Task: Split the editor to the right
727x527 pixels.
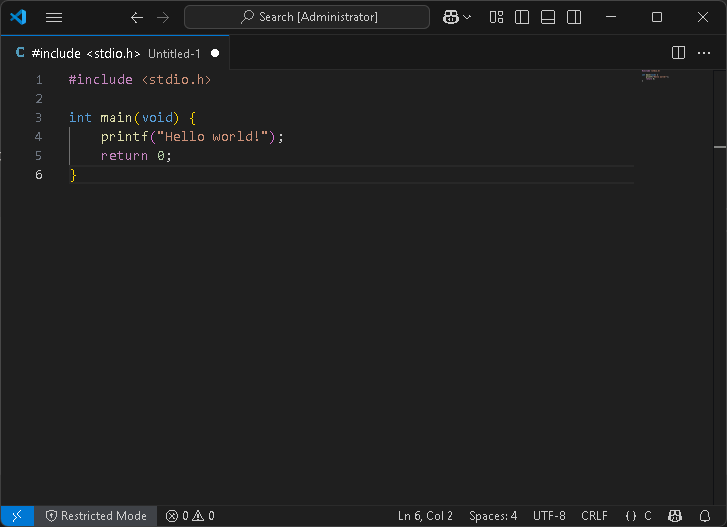Action: click(x=679, y=53)
